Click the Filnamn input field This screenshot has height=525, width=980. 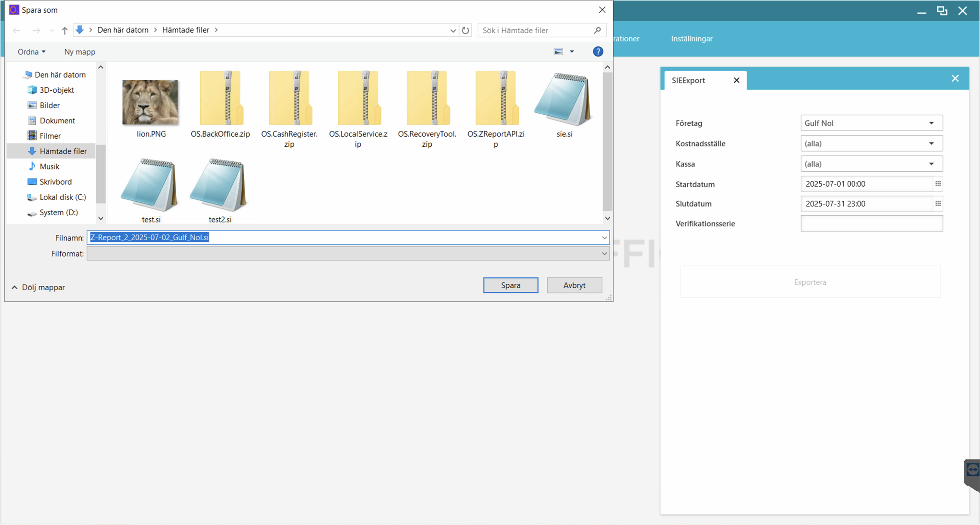(348, 238)
